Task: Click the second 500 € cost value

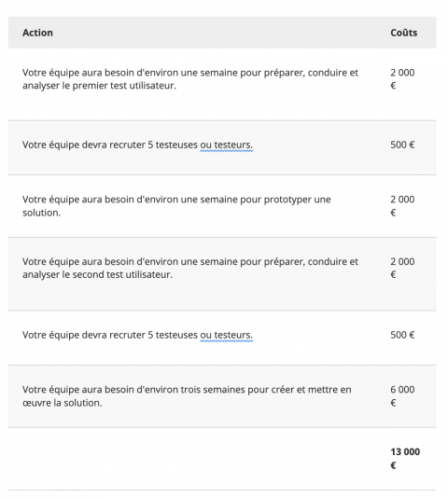Action: [402, 335]
